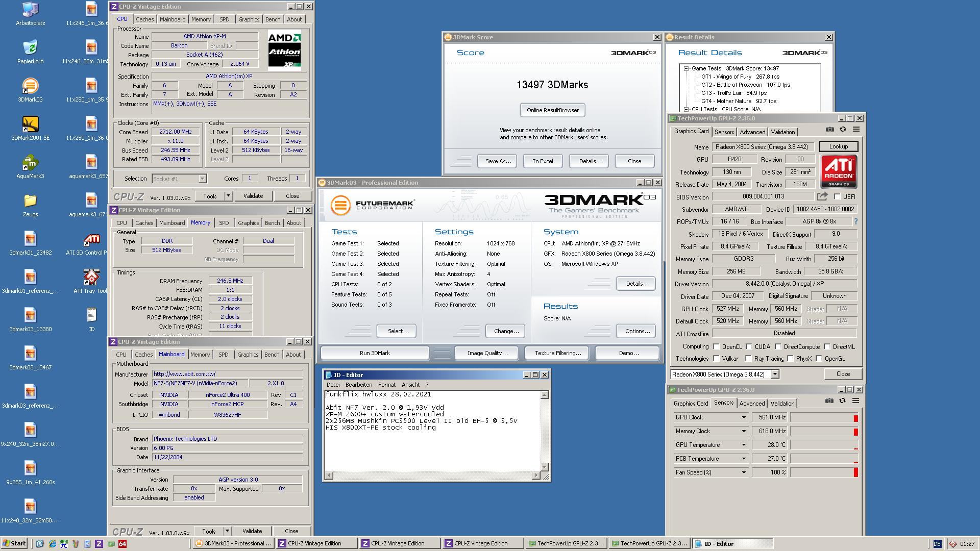The height and width of the screenshot is (551, 980).
Task: Launch Super PI from quick launch bar
Action: [64, 544]
